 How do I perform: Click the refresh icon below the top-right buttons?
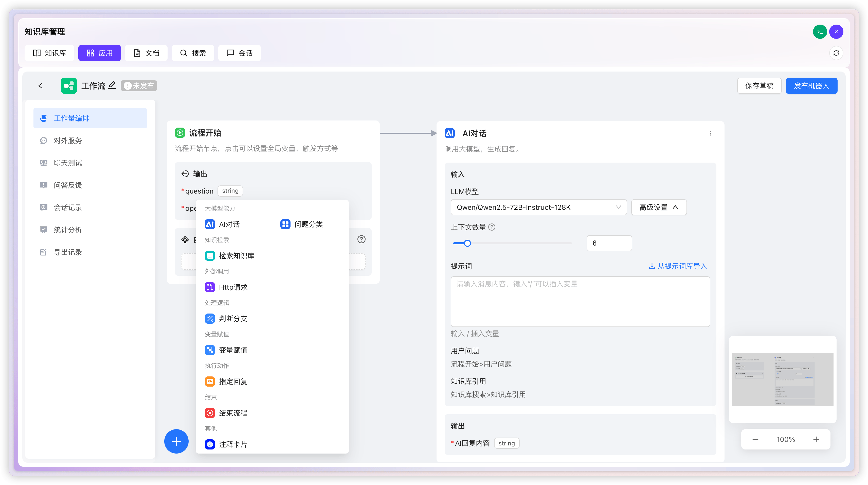point(836,53)
